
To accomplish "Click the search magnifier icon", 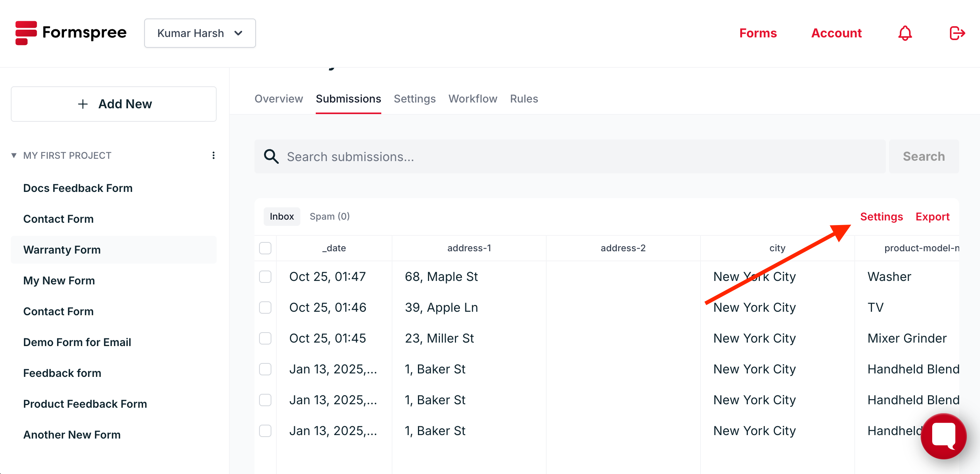I will coord(271,156).
